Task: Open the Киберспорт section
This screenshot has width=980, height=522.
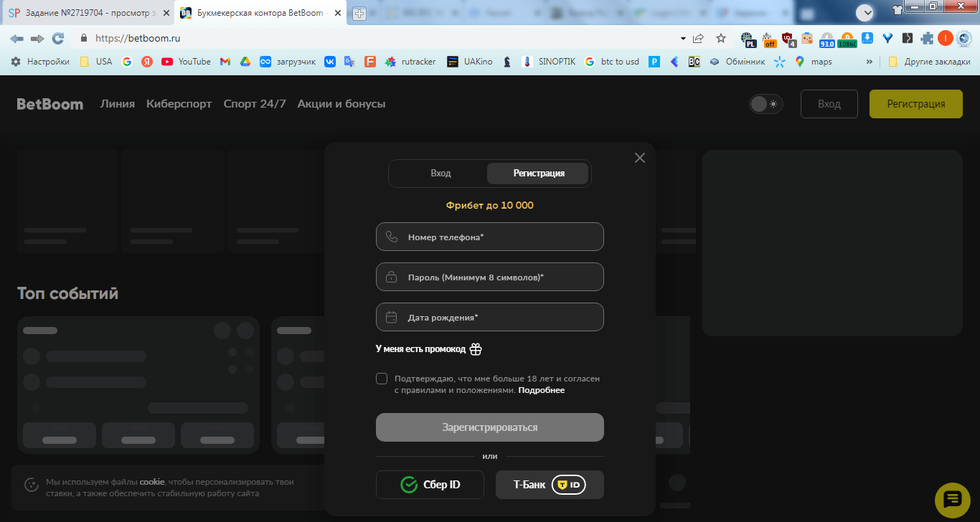Action: tap(179, 104)
